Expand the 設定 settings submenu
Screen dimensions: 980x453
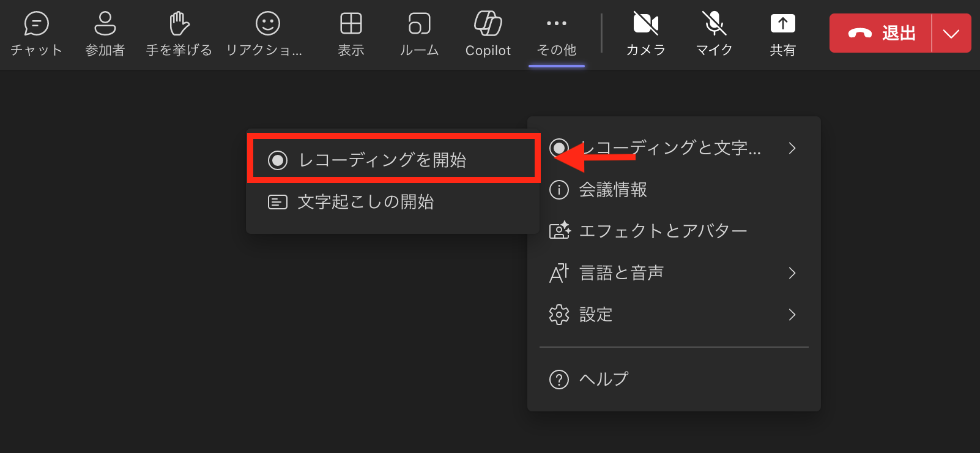pos(673,315)
